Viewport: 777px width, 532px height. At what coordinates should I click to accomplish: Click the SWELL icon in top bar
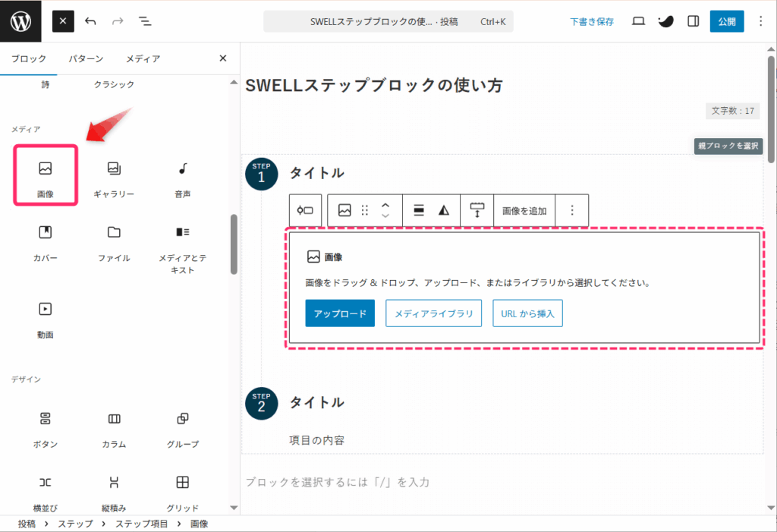coord(665,21)
